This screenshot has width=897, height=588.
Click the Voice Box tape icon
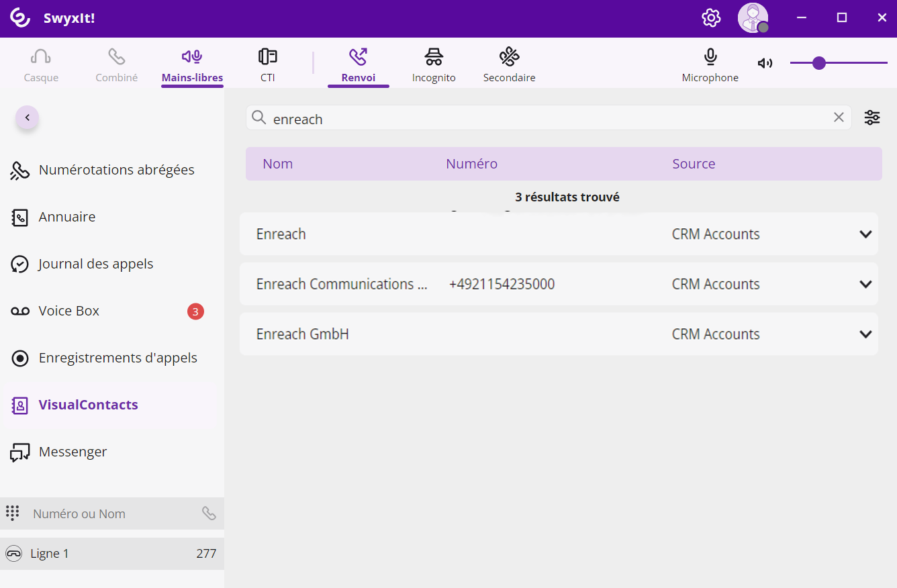click(x=20, y=311)
